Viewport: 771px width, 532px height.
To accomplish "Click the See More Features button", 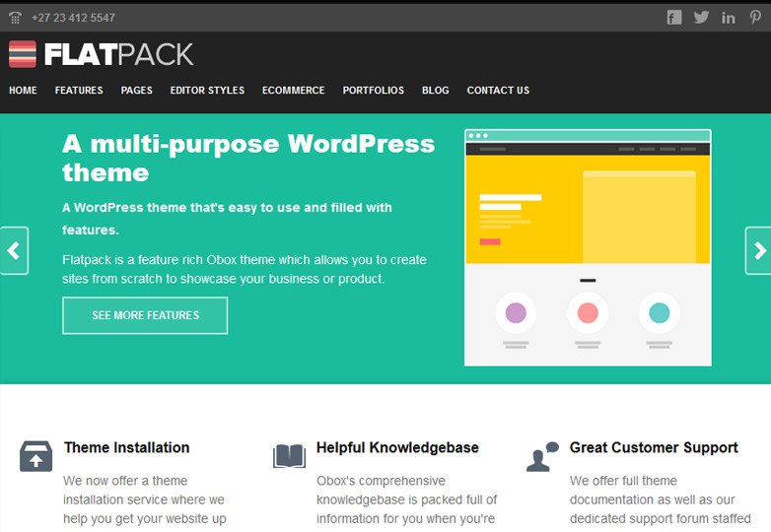I will pos(145,315).
